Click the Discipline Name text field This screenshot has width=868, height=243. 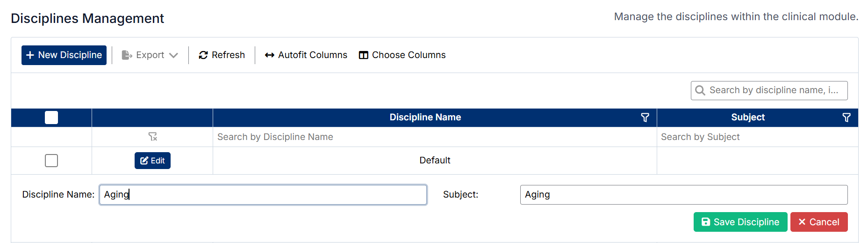pyautogui.click(x=263, y=195)
